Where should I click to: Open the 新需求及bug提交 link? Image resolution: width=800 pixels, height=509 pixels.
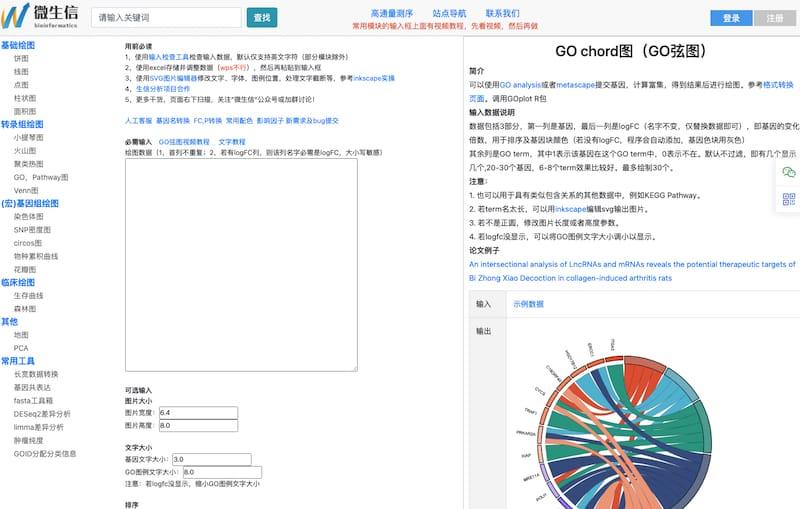point(312,121)
